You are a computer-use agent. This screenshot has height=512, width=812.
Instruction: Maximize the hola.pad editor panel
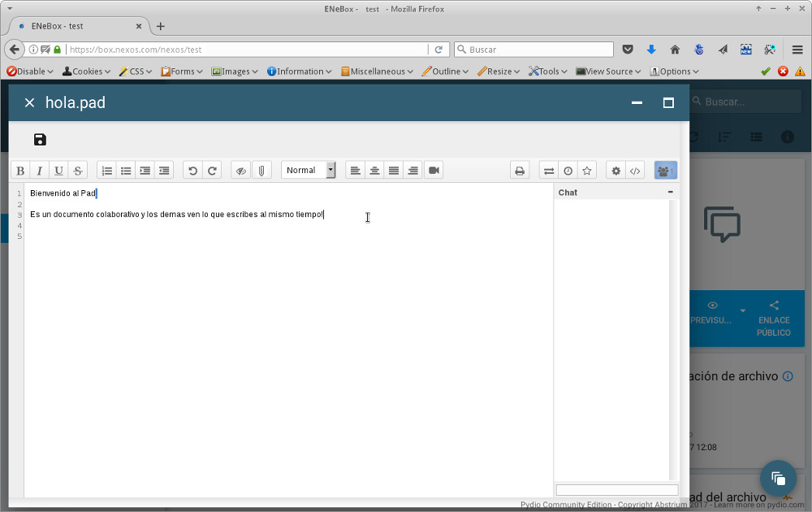668,102
